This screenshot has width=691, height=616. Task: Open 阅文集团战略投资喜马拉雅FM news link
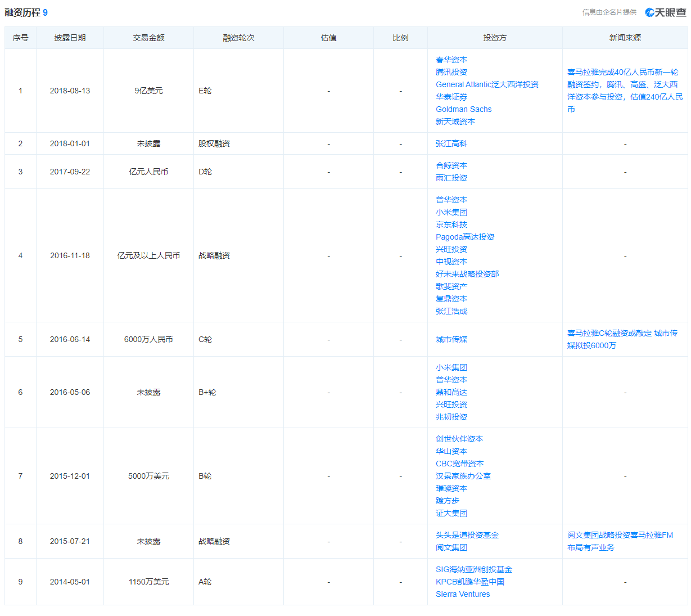(620, 541)
